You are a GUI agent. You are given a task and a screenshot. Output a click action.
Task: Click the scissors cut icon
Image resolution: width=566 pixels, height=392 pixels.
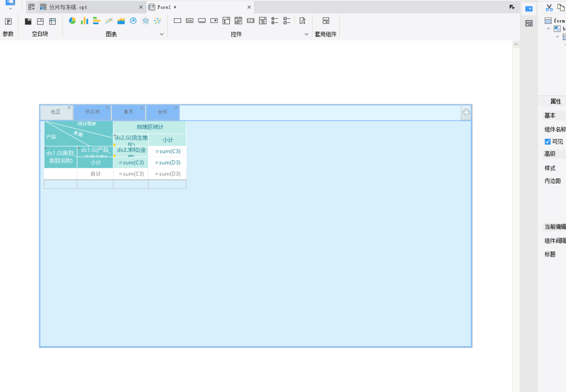pyautogui.click(x=549, y=8)
